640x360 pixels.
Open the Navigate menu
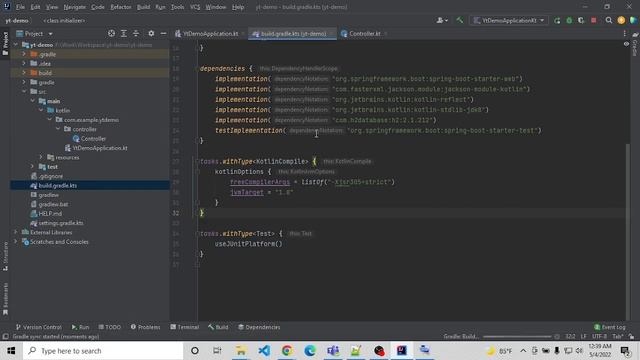(75, 7)
